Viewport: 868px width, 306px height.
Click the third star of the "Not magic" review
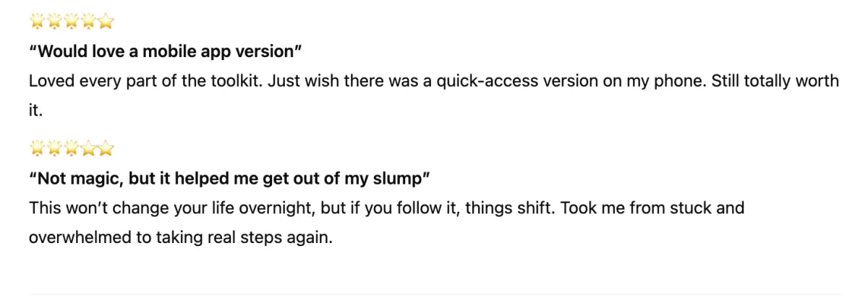point(72,149)
